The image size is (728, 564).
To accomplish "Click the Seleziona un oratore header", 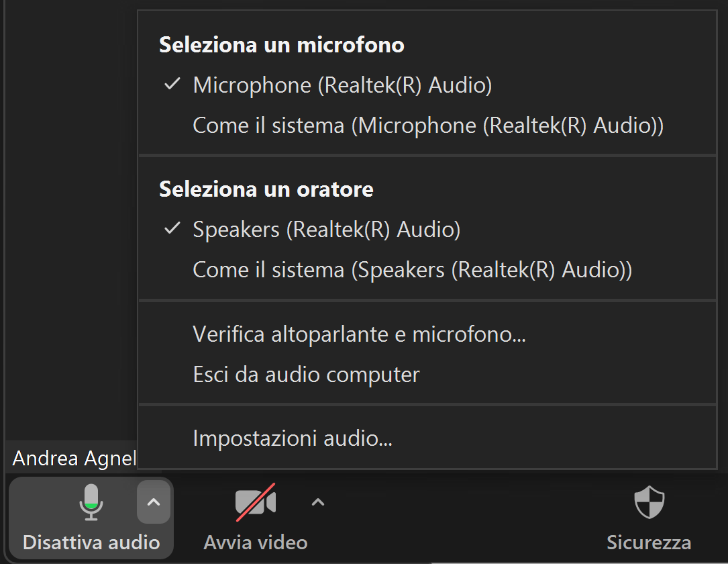I will (x=266, y=189).
